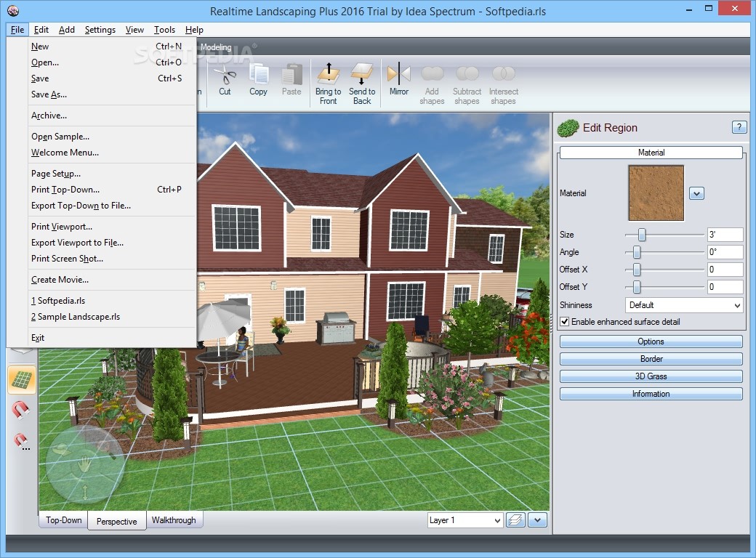Click the Size slider handle

point(642,235)
